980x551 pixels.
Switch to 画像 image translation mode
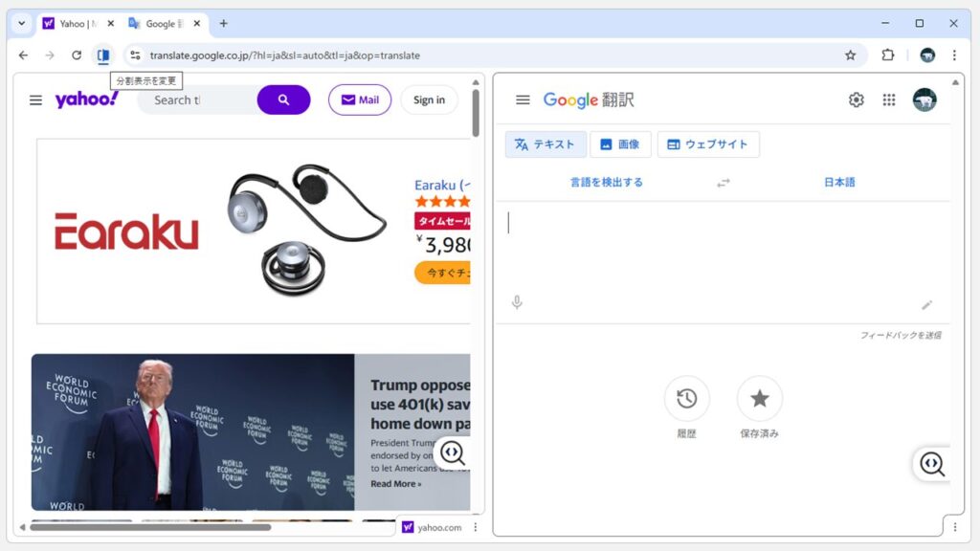[x=620, y=143]
